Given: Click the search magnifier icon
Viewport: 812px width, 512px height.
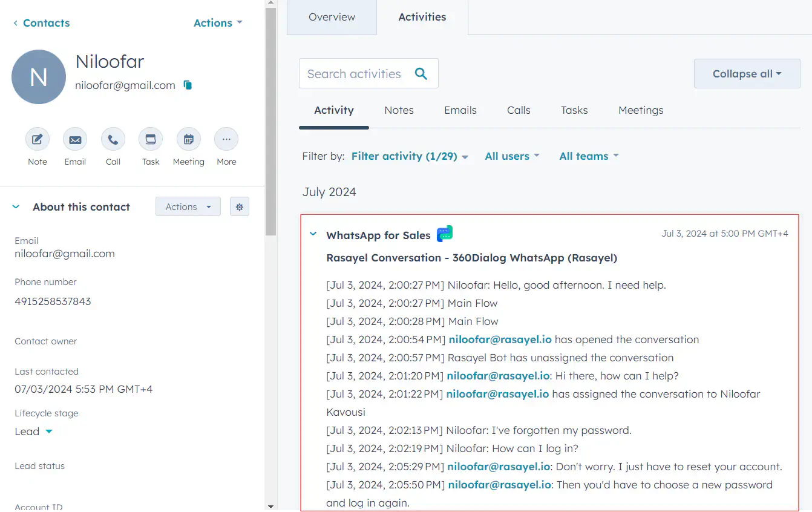Looking at the screenshot, I should [x=421, y=74].
